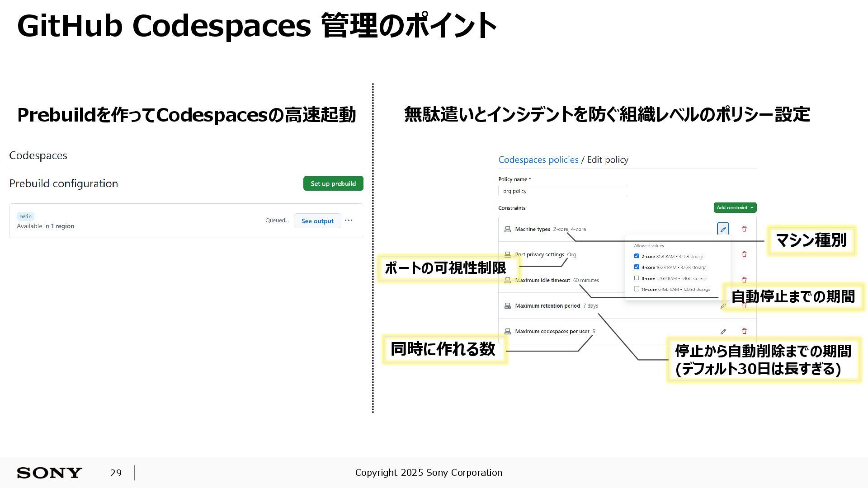Click the Maximum codespaces per user row icon
The image size is (868, 488).
pyautogui.click(x=507, y=331)
